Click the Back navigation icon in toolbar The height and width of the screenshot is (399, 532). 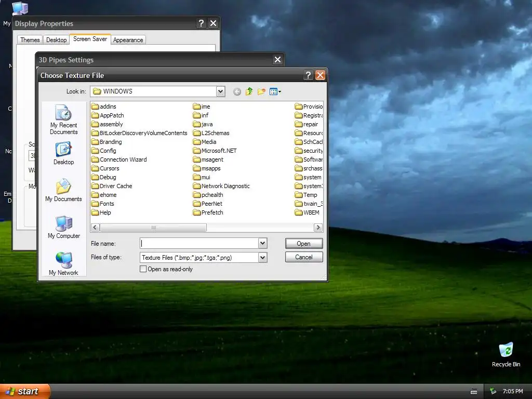pos(237,91)
